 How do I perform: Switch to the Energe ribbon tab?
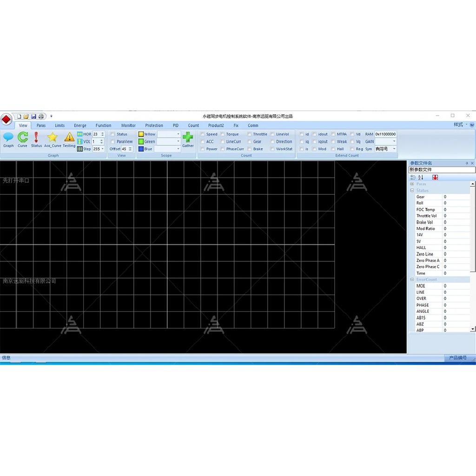[80, 126]
